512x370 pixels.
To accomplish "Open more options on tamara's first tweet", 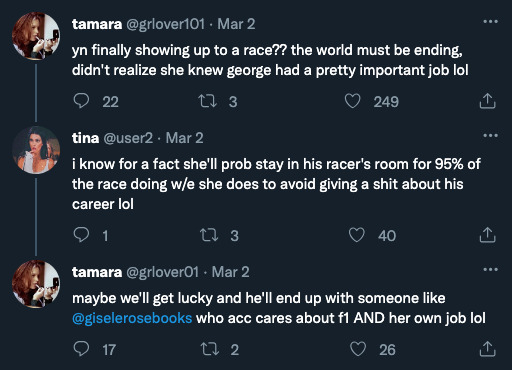I will click(490, 22).
